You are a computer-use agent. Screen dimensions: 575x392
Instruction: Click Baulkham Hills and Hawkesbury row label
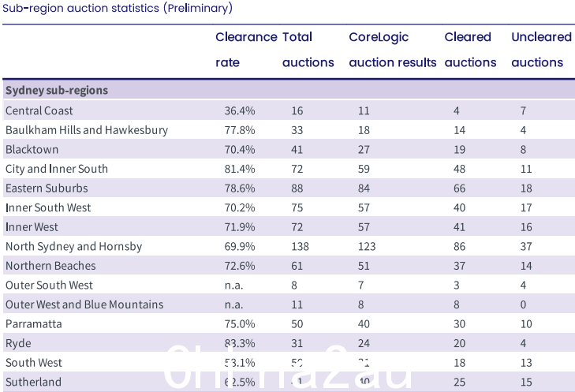87,130
